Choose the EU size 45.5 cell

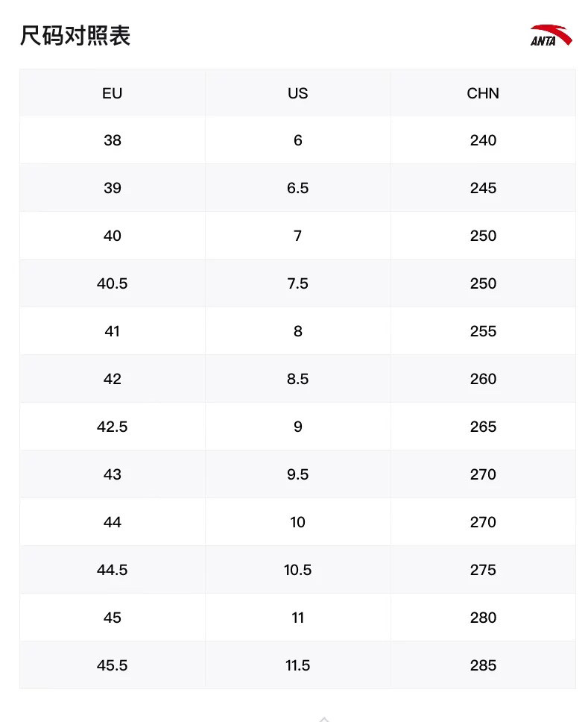click(x=113, y=665)
